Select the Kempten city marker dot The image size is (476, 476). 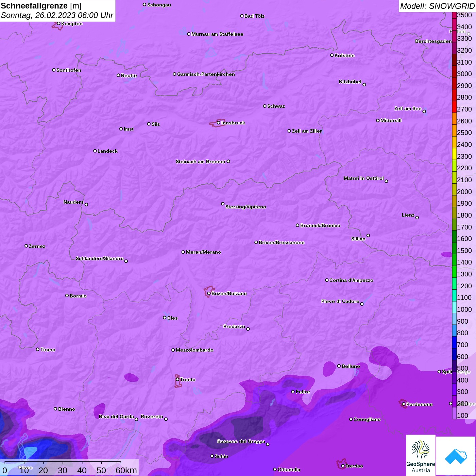click(58, 23)
